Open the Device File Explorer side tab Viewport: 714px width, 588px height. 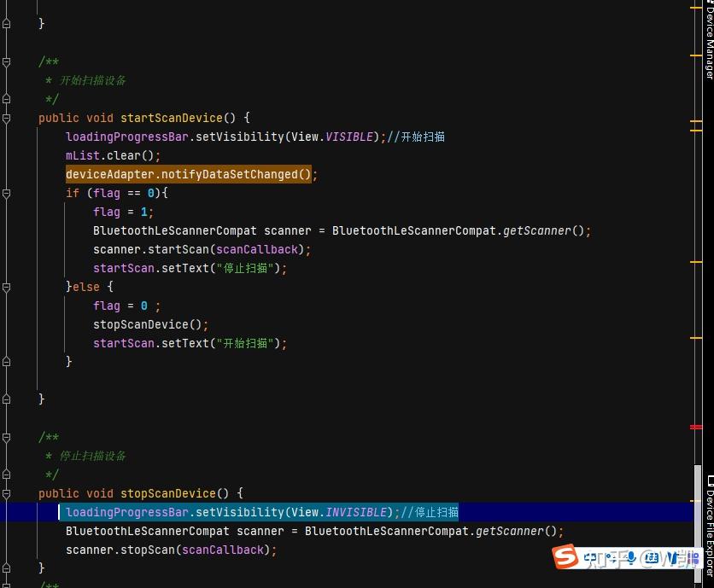pos(709,526)
